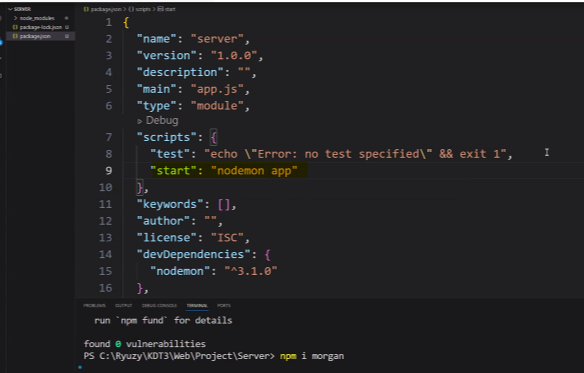Click the "type" key on line 6
This screenshot has height=373, width=584.
156,106
